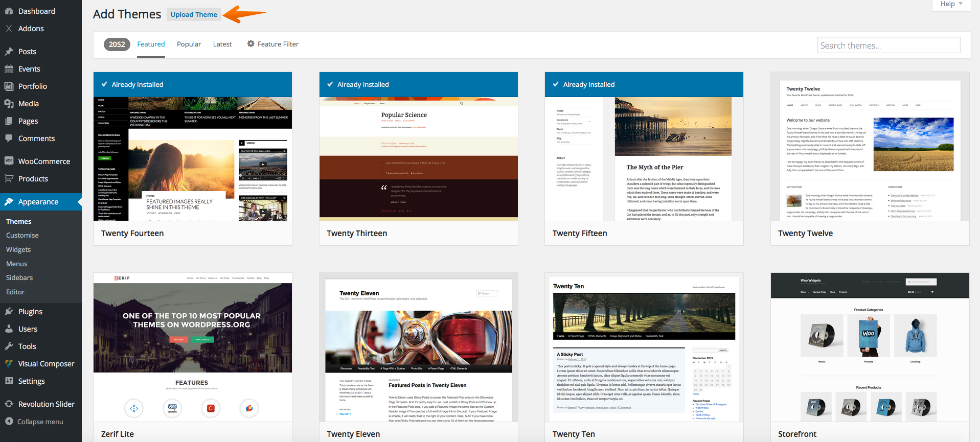Click the Products cart icon
Image resolution: width=980 pixels, height=442 pixels.
click(9, 179)
